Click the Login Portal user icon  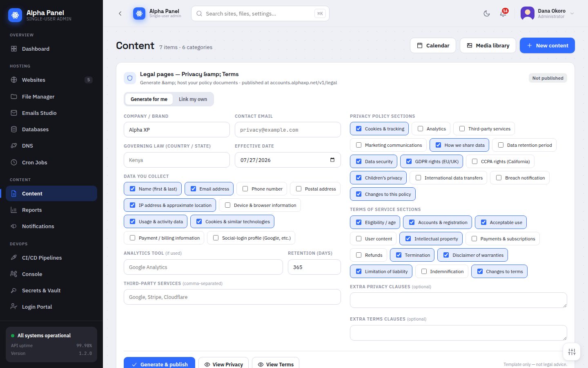tap(14, 307)
